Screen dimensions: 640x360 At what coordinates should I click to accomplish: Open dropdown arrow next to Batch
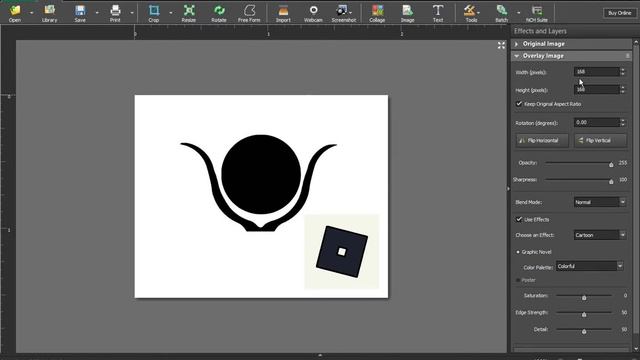tap(518, 13)
